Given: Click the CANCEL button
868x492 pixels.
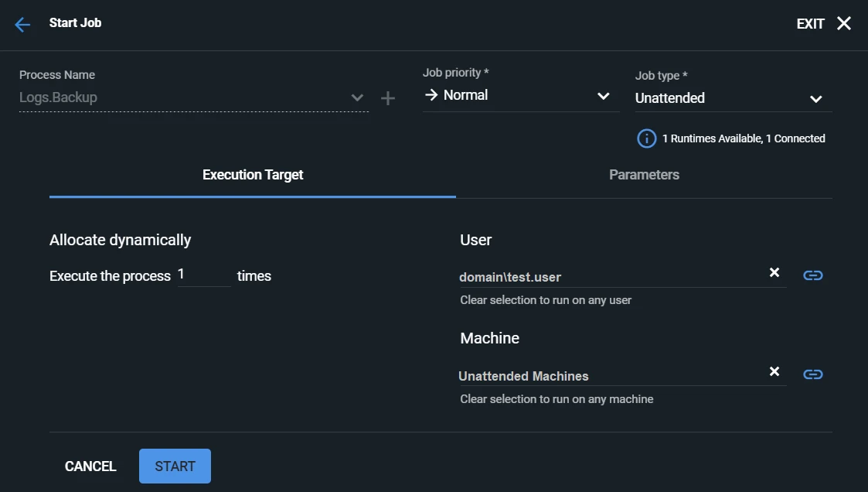Looking at the screenshot, I should pyautogui.click(x=90, y=466).
